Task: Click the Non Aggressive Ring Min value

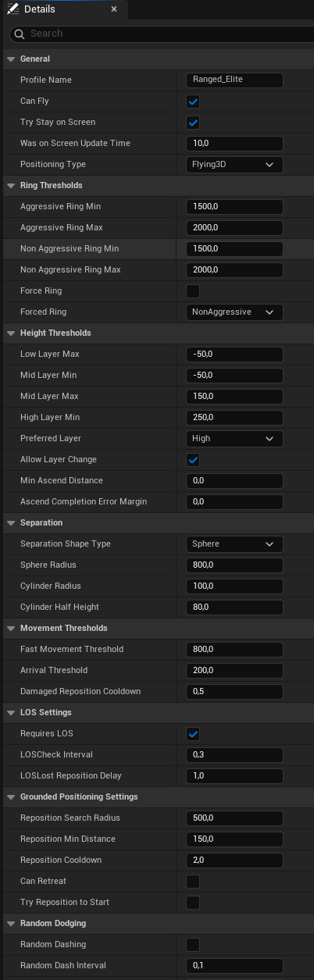Action: (234, 249)
